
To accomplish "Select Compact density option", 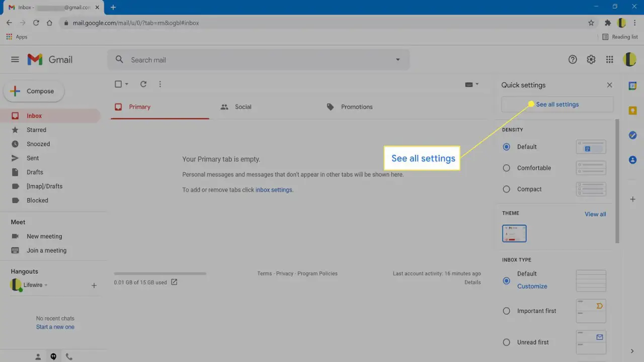I will [507, 189].
